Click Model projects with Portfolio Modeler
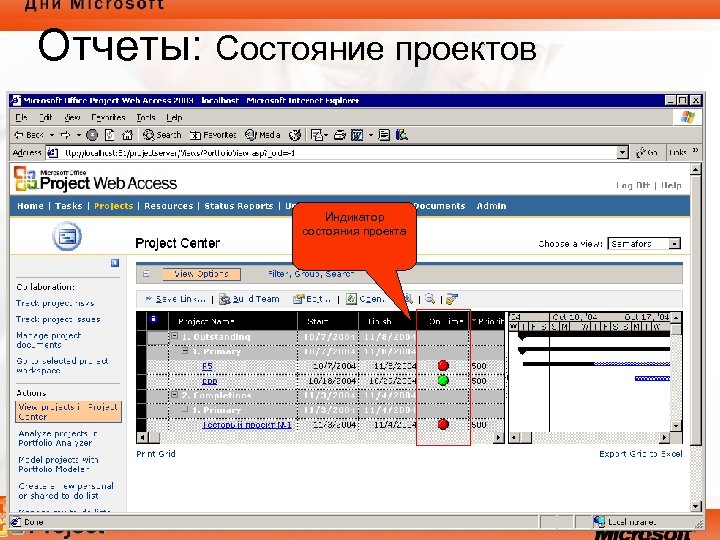Image resolution: width=720 pixels, height=540 pixels. (x=58, y=464)
